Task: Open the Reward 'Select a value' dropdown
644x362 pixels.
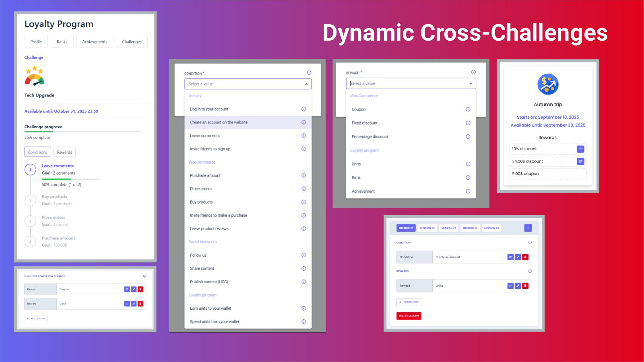Action: (x=471, y=83)
